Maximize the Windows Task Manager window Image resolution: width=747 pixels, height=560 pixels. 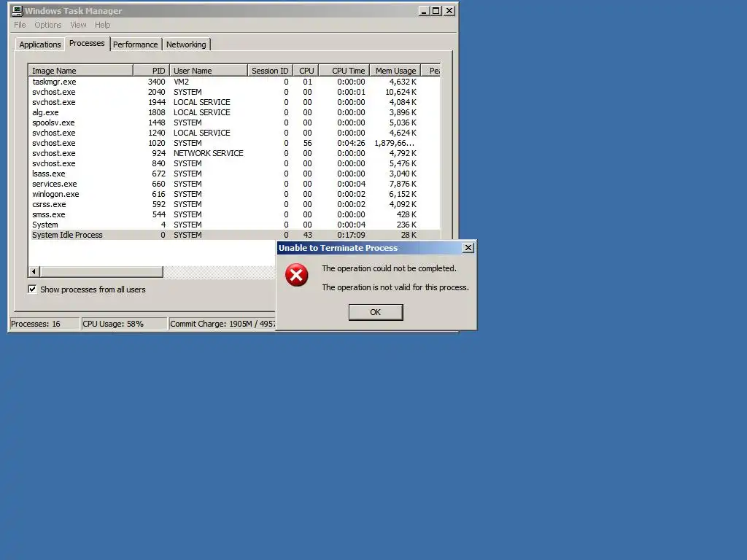(436, 10)
